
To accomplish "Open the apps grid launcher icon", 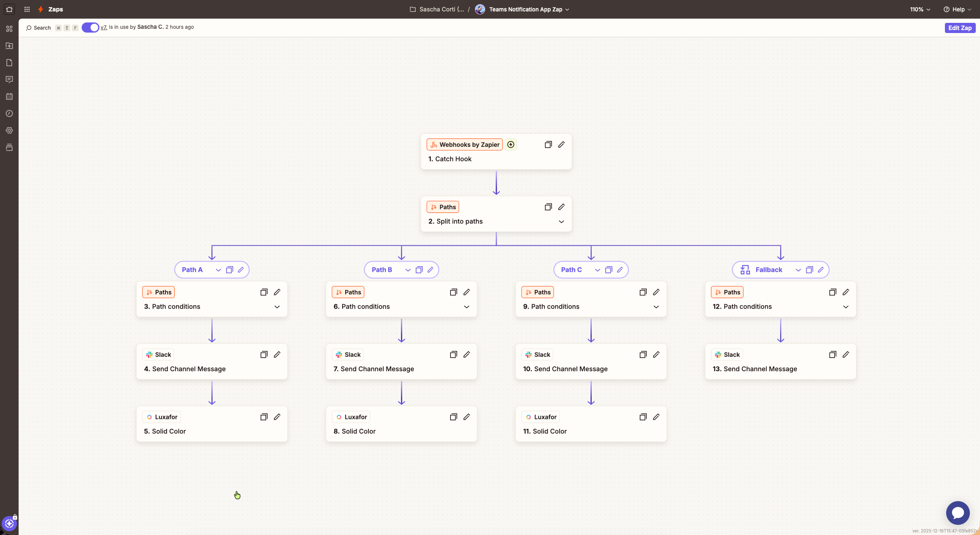I will coord(27,9).
